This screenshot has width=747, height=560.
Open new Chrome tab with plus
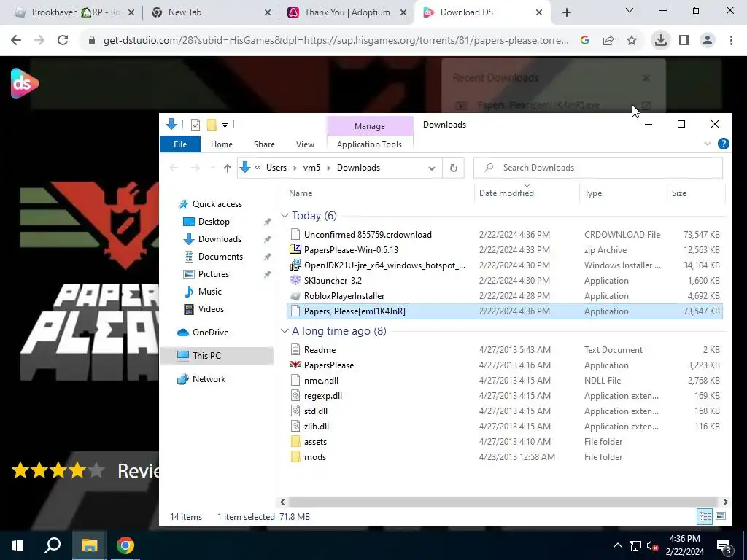point(566,12)
